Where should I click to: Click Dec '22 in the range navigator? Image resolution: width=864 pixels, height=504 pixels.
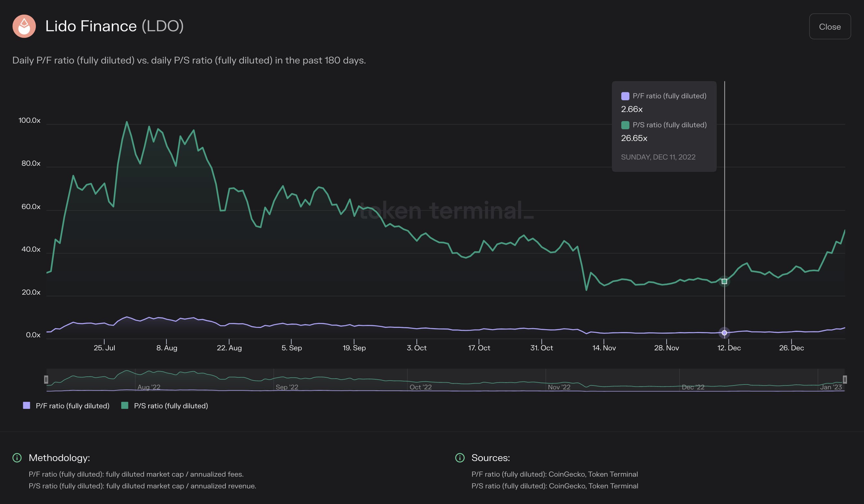click(693, 387)
